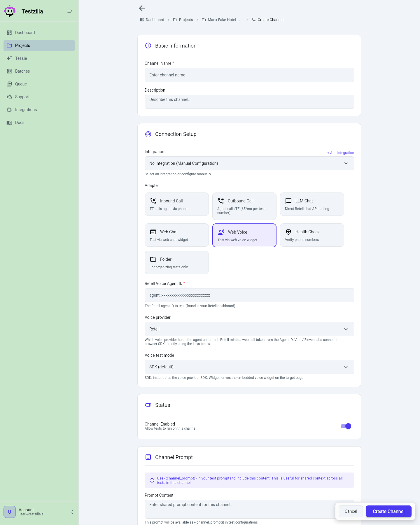Select the Outbound Call adapter
The height and width of the screenshot is (525, 420).
point(244,206)
